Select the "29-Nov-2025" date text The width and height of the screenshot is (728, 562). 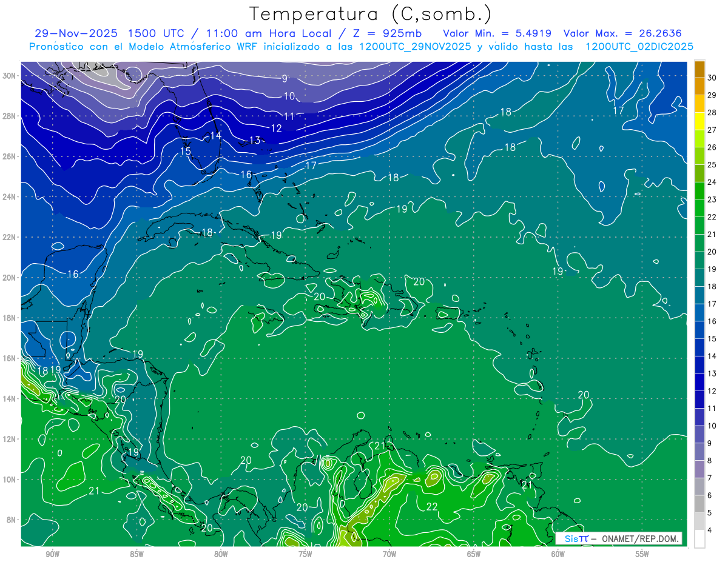tap(76, 33)
